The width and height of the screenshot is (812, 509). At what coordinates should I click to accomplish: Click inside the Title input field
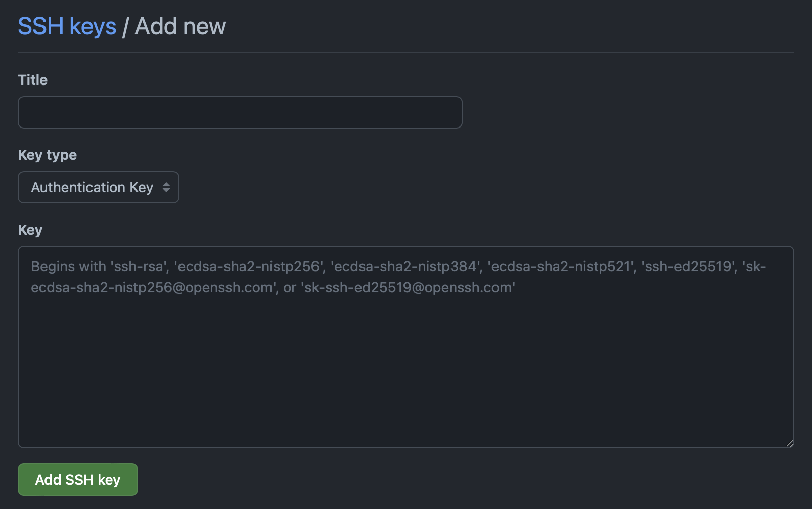click(x=240, y=112)
